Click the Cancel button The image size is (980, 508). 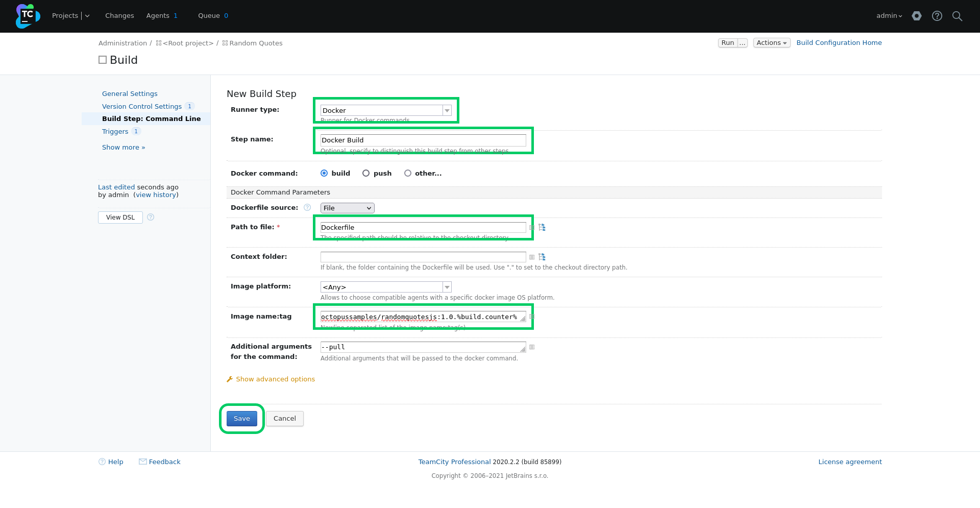click(x=285, y=419)
